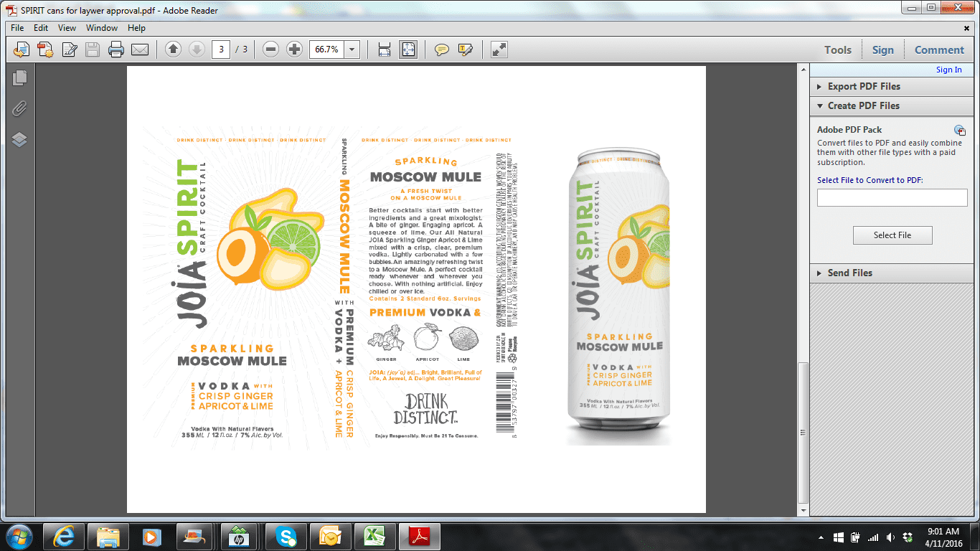This screenshot has height=551, width=980.
Task: Click the Save file floppy icon
Action: [x=93, y=50]
